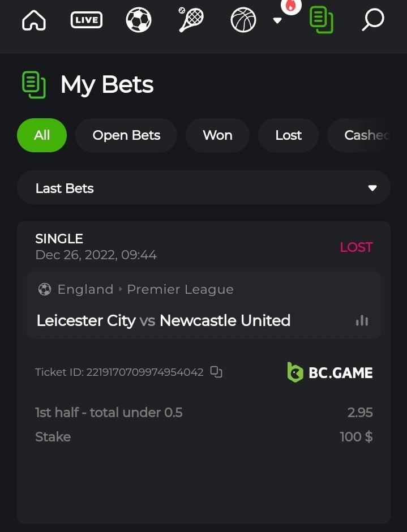Select the soccer ball sport icon

point(139,20)
